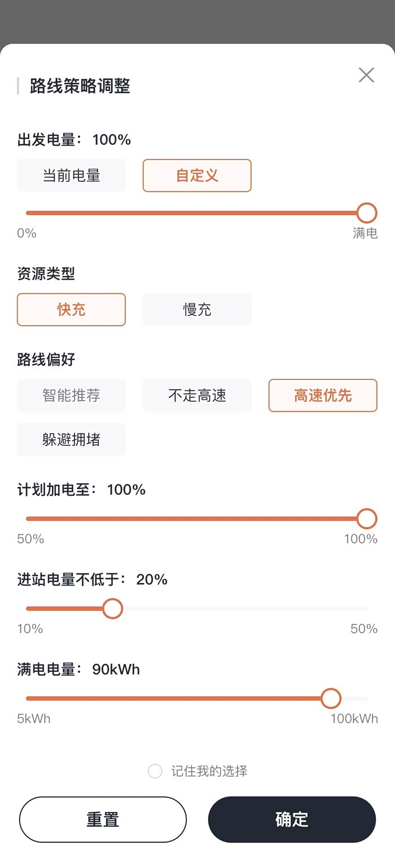395x868 pixels.
Task: Click the unfilled end of 满电电量 track
Action: [x=358, y=698]
